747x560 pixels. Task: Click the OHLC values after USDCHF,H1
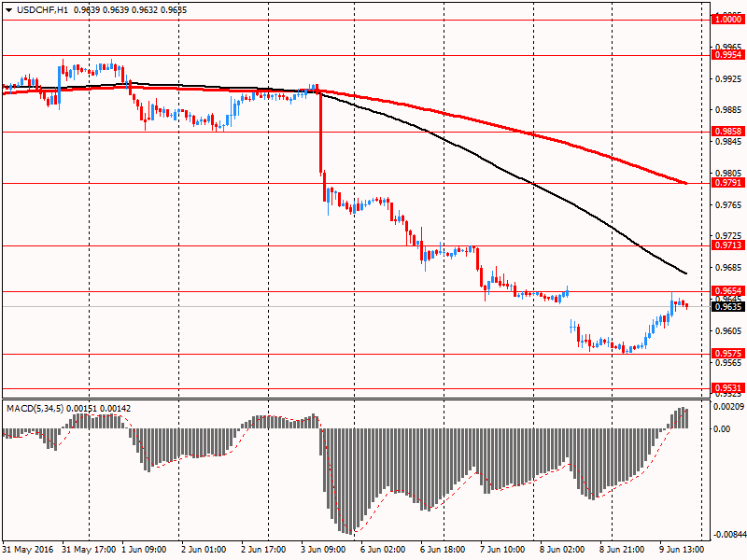(131, 10)
